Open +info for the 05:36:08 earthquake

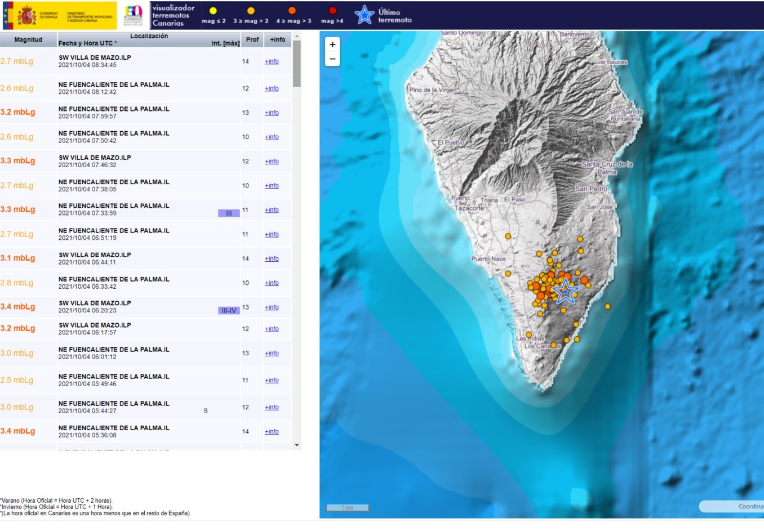(272, 432)
